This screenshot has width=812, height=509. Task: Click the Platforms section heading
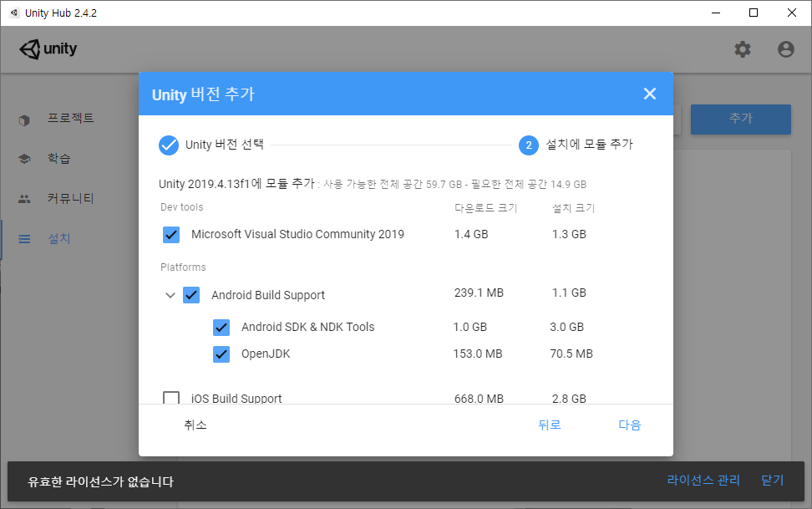[x=183, y=267]
